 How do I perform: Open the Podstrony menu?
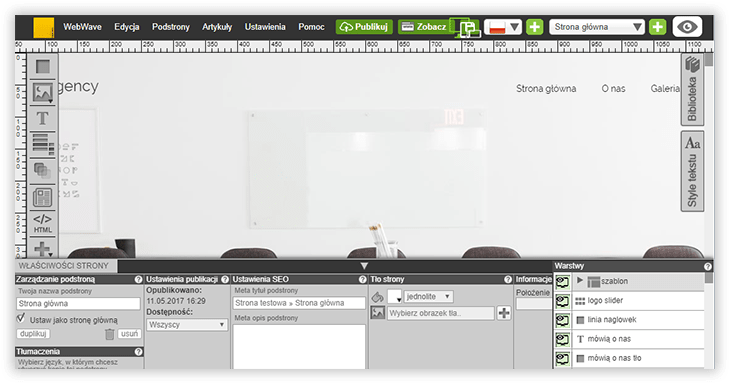170,27
